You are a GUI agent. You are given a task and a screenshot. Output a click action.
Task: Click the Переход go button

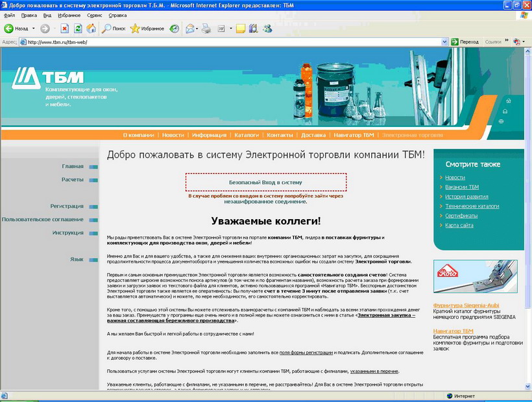[x=465, y=41]
